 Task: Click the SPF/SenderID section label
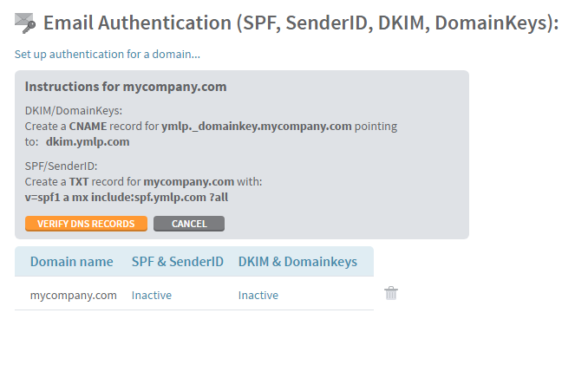point(61,166)
